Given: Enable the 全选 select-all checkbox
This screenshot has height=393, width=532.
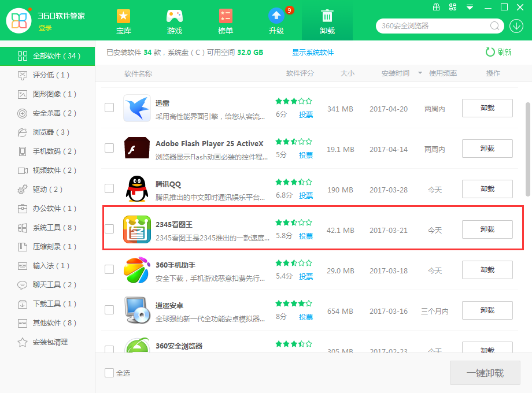Looking at the screenshot, I should (109, 373).
